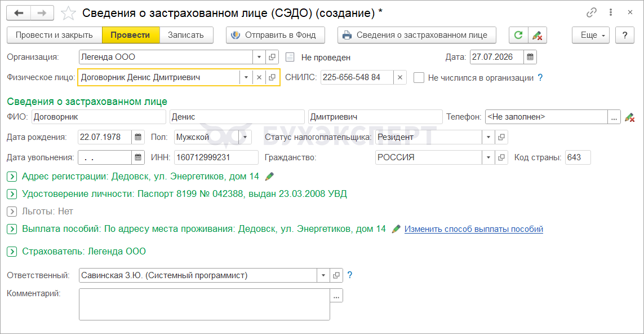Screen dimensions: 644x334
Task: Click the Фамилия field with Договорник
Action: tap(99, 117)
